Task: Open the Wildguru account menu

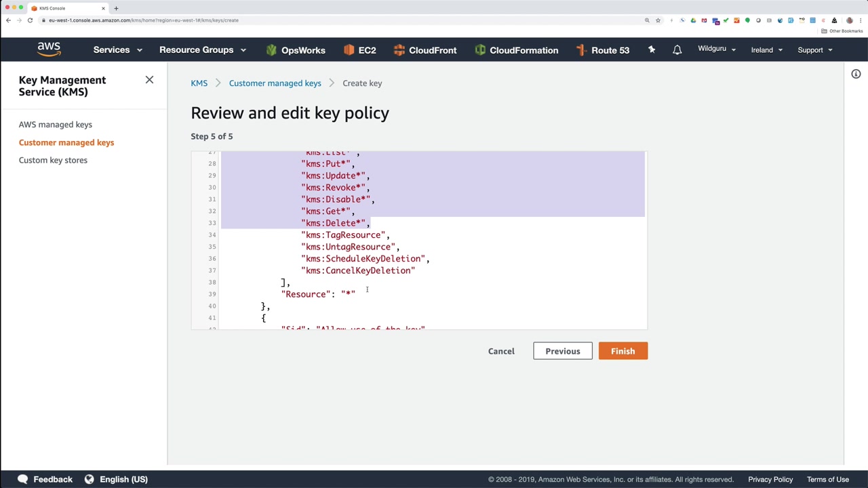Action: (x=716, y=49)
